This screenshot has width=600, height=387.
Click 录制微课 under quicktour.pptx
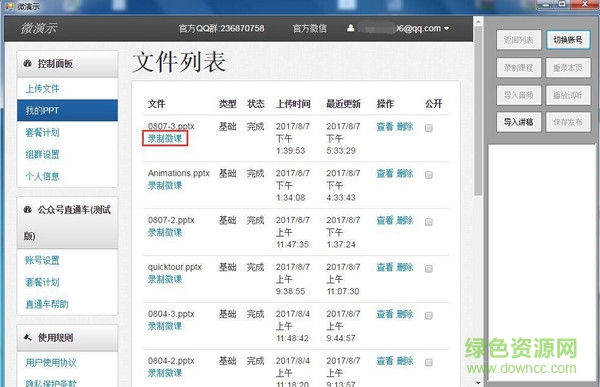pos(165,279)
